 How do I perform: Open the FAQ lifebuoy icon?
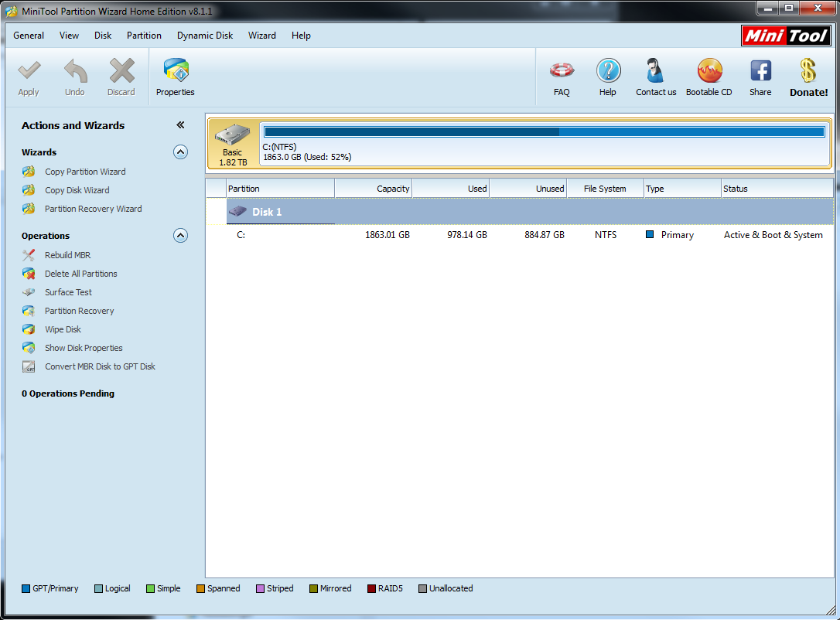[x=562, y=70]
